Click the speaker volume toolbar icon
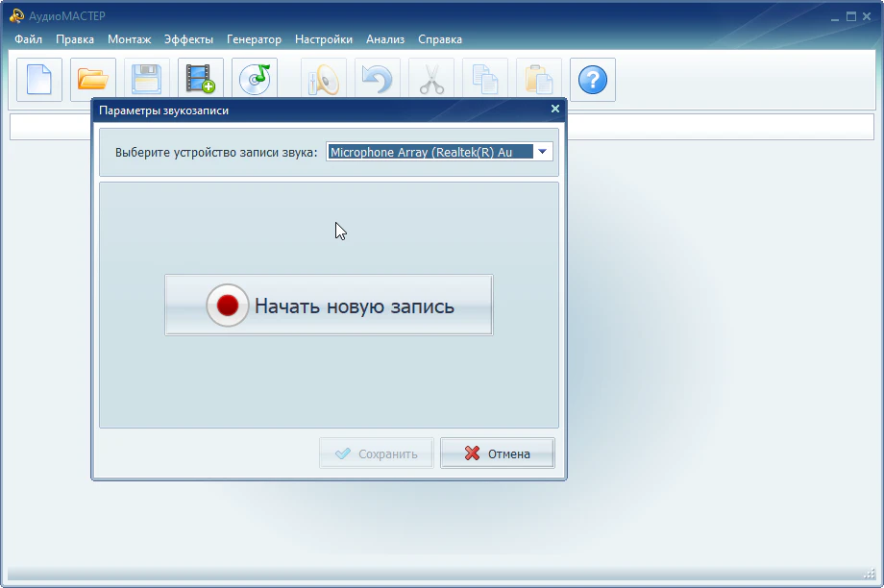This screenshot has height=588, width=884. (324, 80)
